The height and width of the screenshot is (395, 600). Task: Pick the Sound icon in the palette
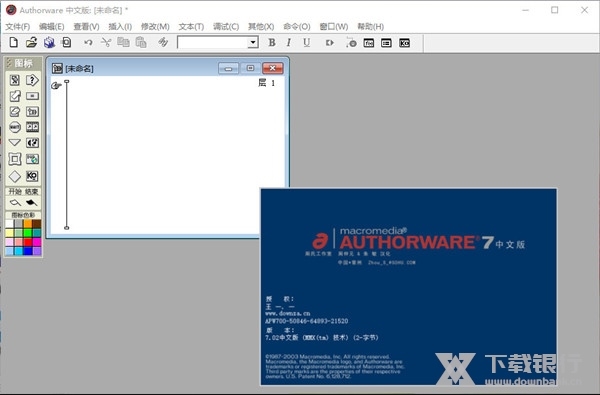(32, 143)
